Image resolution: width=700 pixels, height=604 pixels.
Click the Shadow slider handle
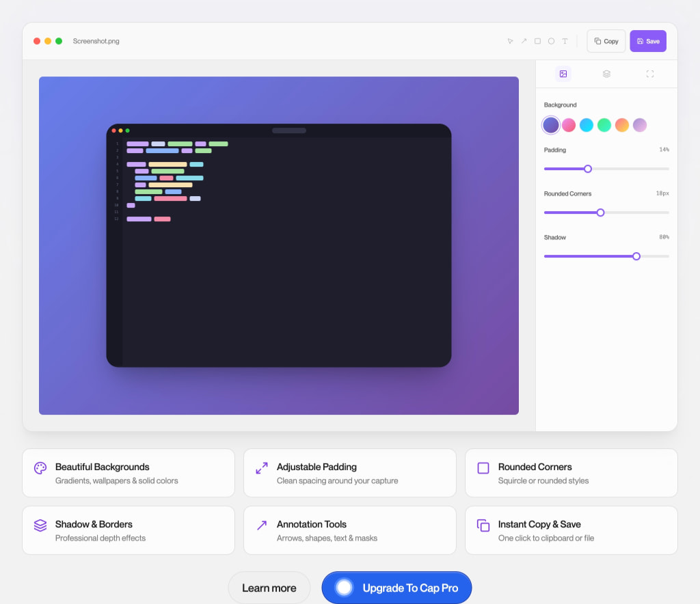tap(636, 256)
